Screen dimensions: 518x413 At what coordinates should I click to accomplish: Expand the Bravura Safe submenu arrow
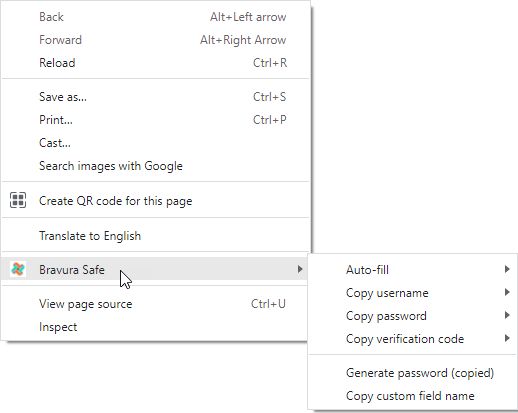tap(300, 269)
